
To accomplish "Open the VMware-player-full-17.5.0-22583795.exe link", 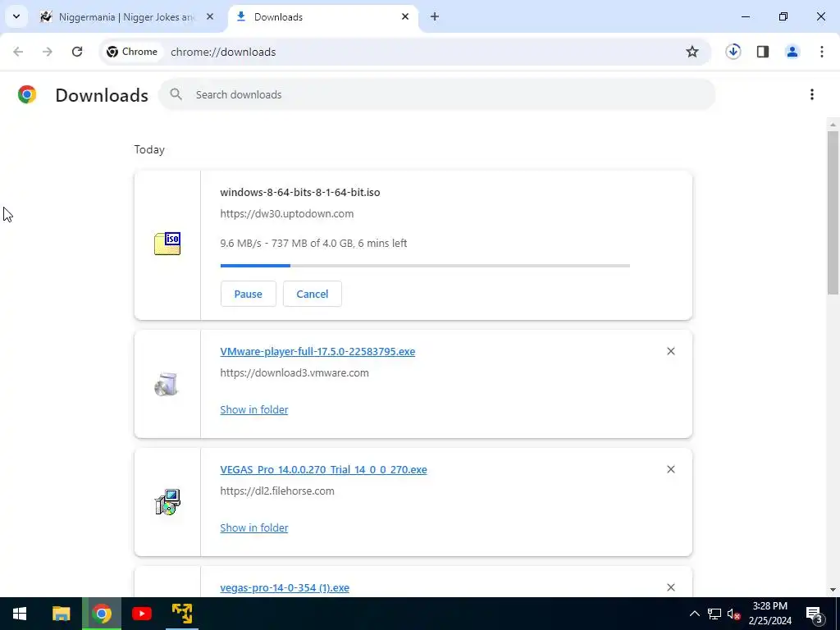I will point(317,351).
